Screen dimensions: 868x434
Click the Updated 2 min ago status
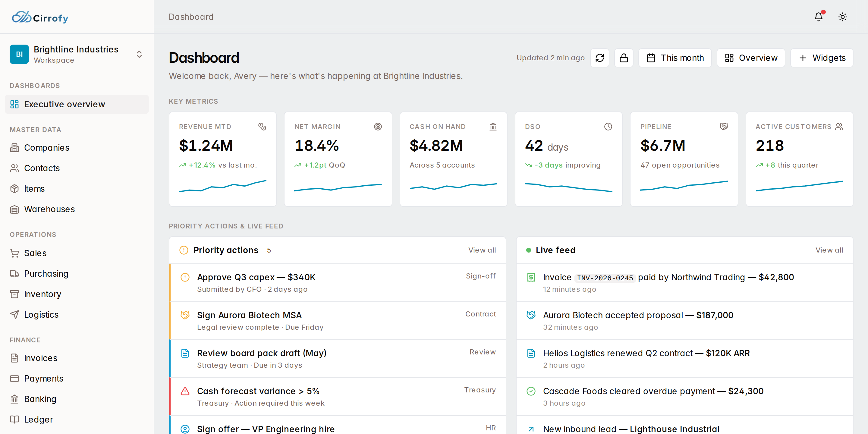click(551, 58)
